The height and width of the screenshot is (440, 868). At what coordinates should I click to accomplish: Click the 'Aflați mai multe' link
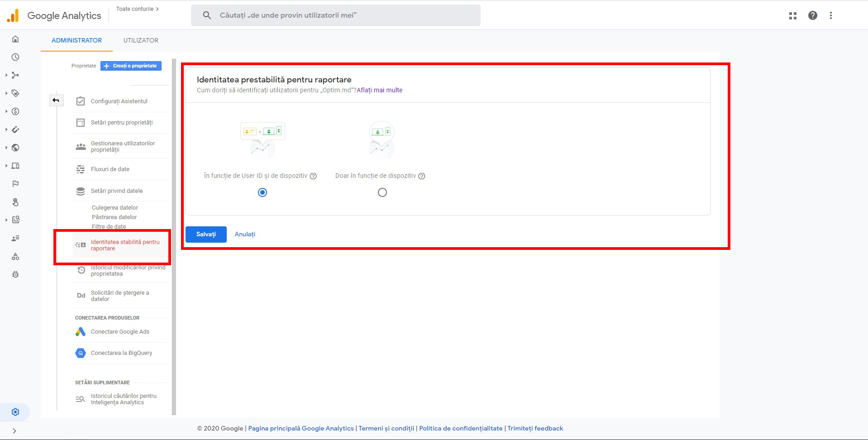[379, 90]
